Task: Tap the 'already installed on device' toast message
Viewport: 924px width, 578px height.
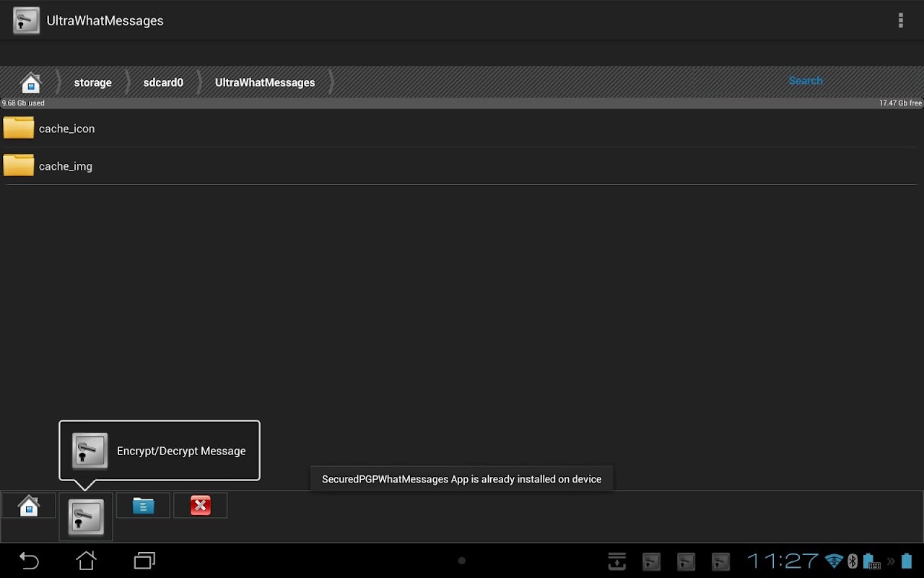Action: pos(461,479)
